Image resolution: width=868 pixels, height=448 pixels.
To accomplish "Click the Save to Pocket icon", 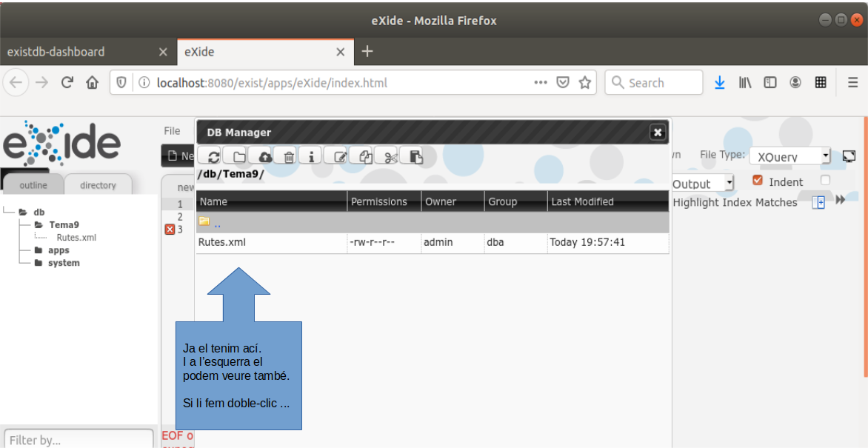I will [x=563, y=82].
